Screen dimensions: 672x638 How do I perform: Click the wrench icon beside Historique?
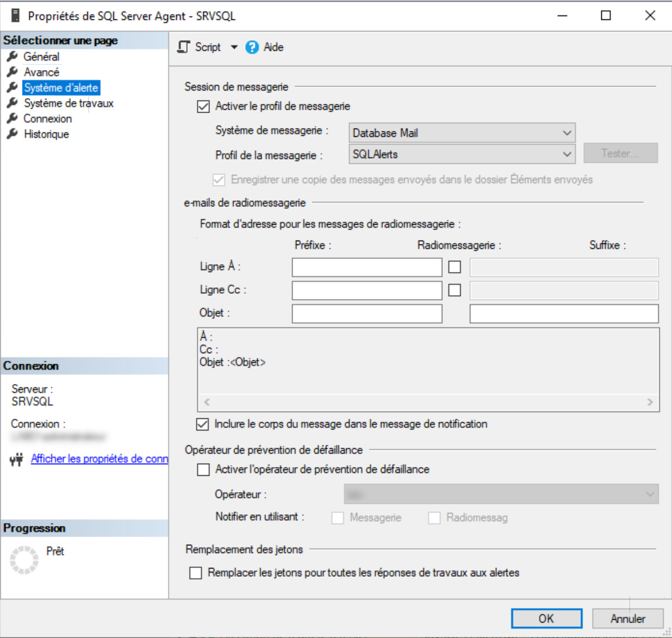pos(12,134)
